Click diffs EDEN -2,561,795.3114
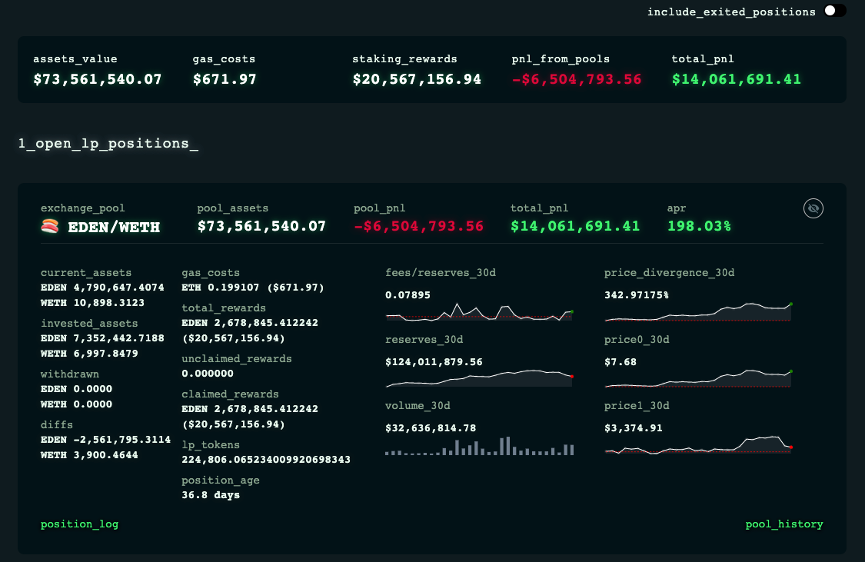Image resolution: width=866 pixels, height=562 pixels. 105,440
